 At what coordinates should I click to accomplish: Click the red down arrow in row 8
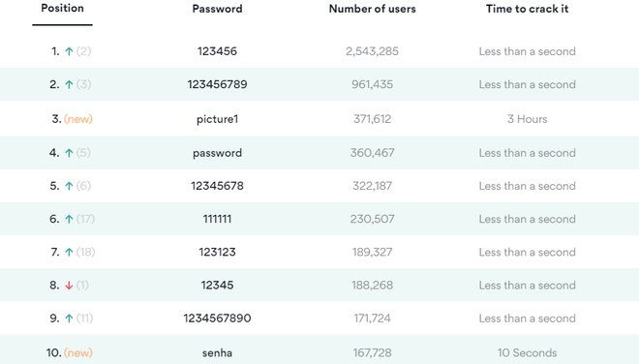pyautogui.click(x=69, y=285)
